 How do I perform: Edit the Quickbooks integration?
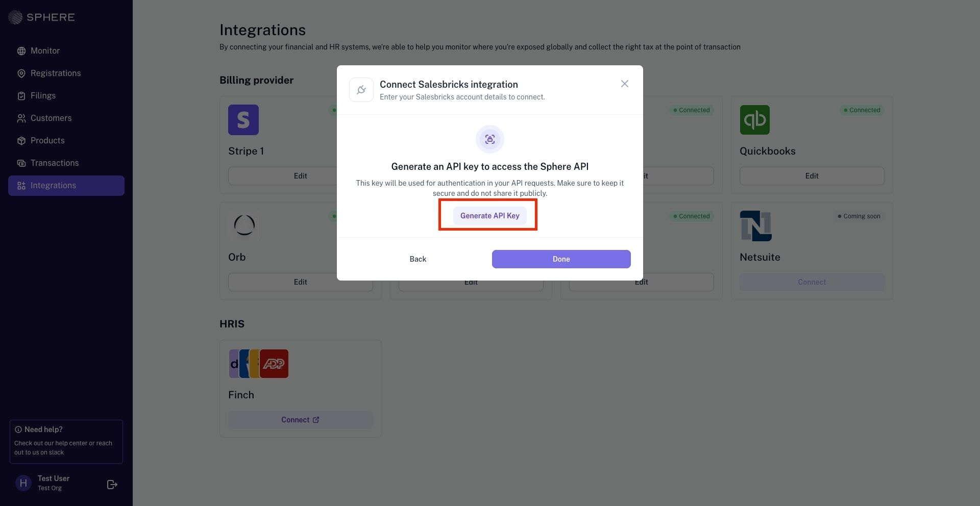click(x=812, y=176)
